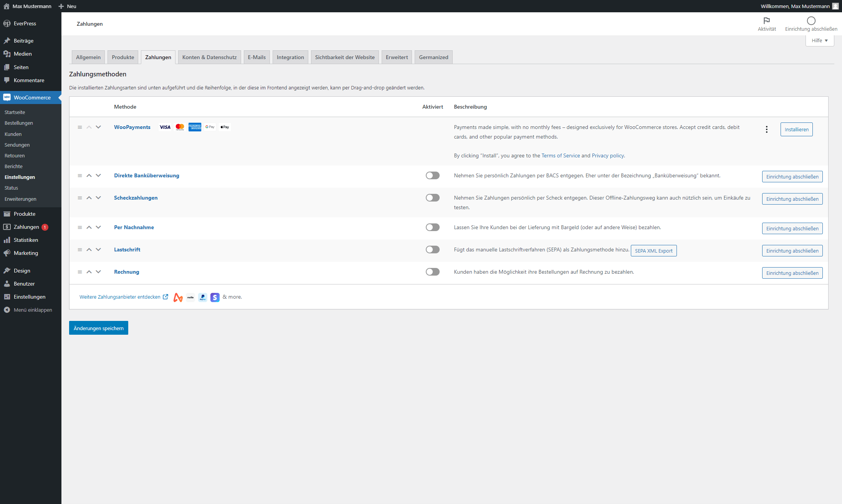Image resolution: width=842 pixels, height=504 pixels.
Task: Move Per Nachnahme down with arrow icon
Action: (x=98, y=227)
